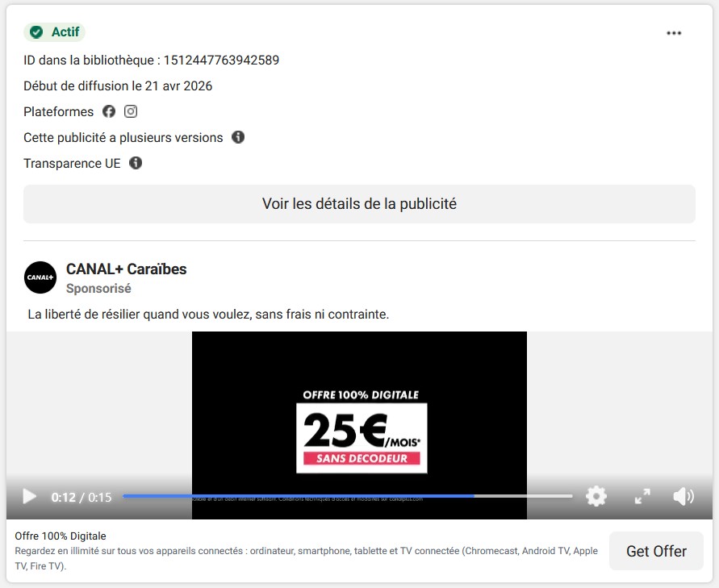The image size is (719, 588).
Task: Click the Actif status badge
Action: click(55, 32)
